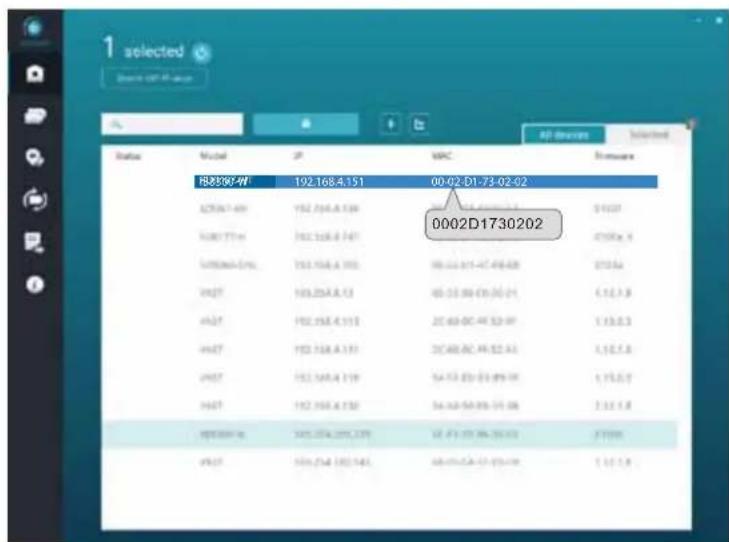This screenshot has height=542, width=729.
Task: Click the wide teal button beside search
Action: tap(305, 124)
